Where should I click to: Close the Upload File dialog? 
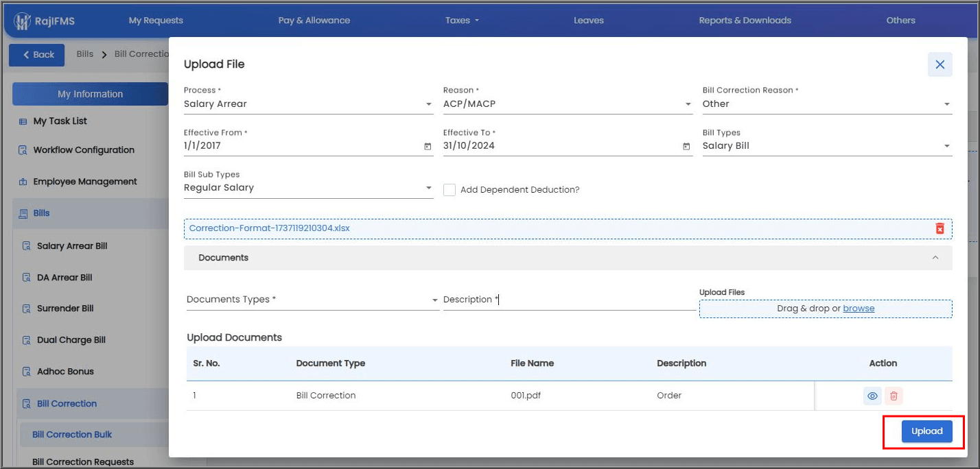(940, 64)
